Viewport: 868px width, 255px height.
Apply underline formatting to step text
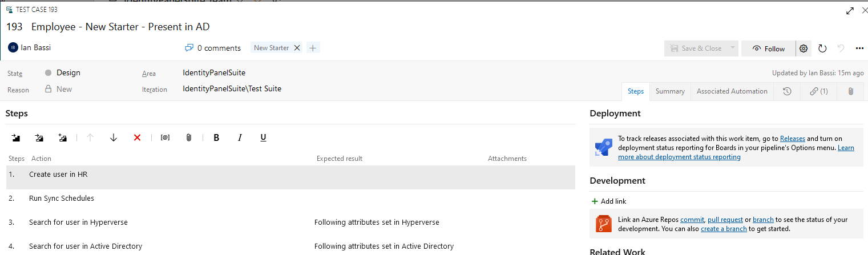[x=263, y=137]
